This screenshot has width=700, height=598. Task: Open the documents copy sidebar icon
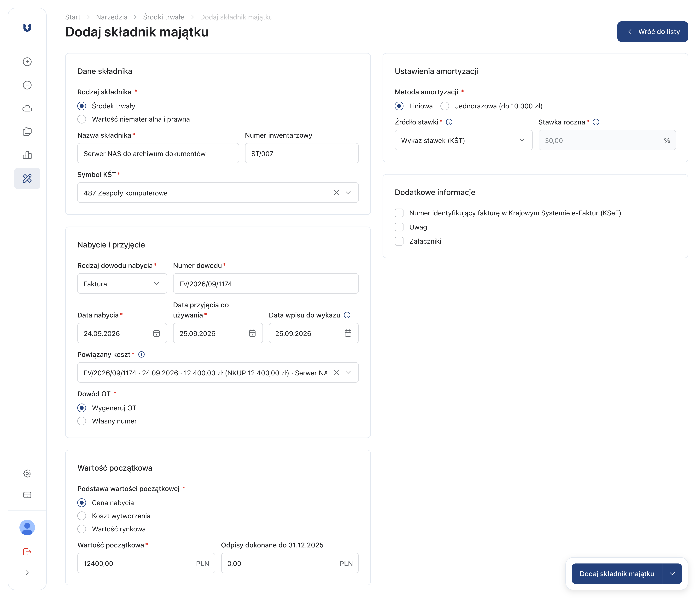click(27, 131)
